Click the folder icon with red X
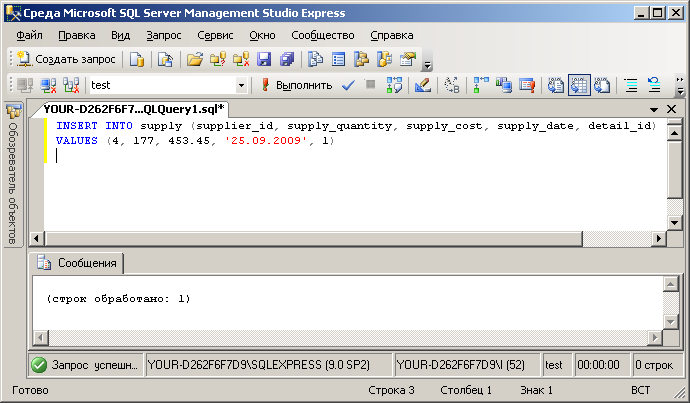Viewport: 690px width, 403px height. [241, 59]
